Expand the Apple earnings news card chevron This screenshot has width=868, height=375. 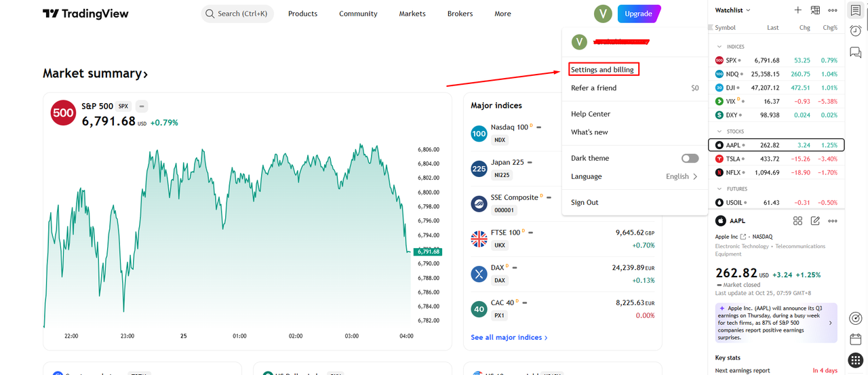[x=831, y=323]
